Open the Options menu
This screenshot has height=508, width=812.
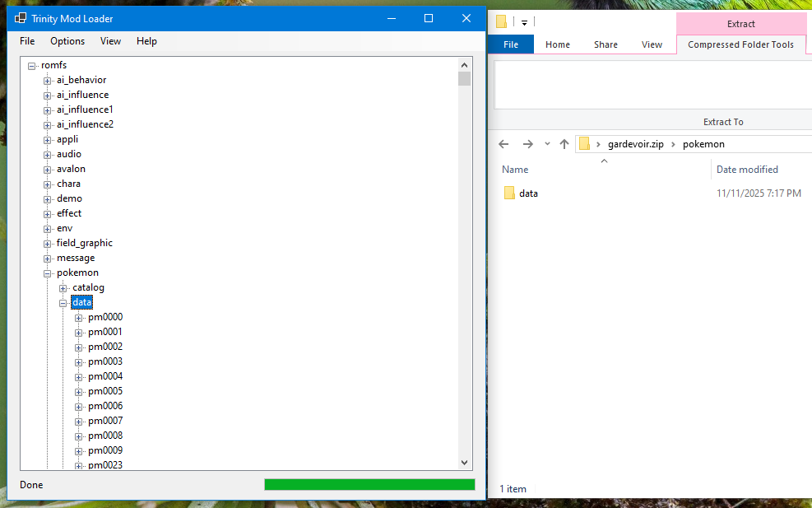click(x=67, y=41)
